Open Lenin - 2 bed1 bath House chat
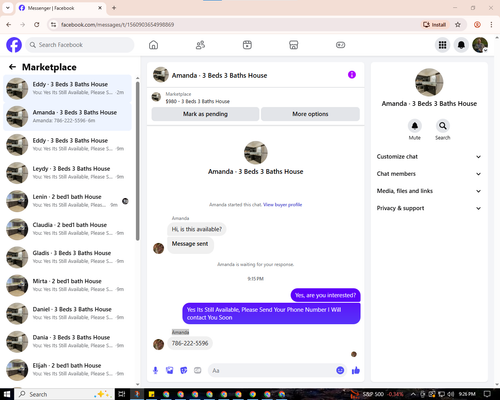 tap(67, 201)
